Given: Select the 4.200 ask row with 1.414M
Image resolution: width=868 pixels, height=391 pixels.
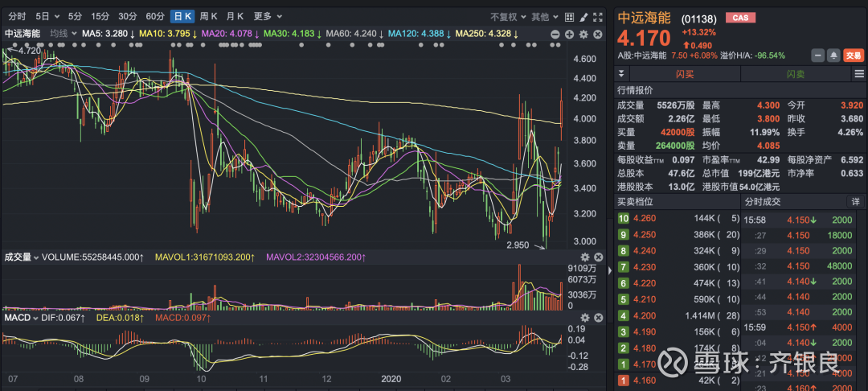Looking at the screenshot, I should tap(678, 315).
